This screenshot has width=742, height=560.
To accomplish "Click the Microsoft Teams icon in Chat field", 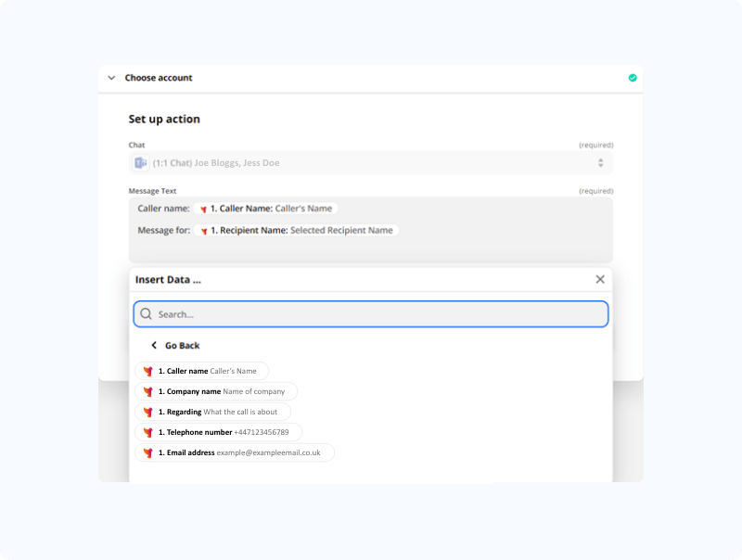I will pos(141,162).
